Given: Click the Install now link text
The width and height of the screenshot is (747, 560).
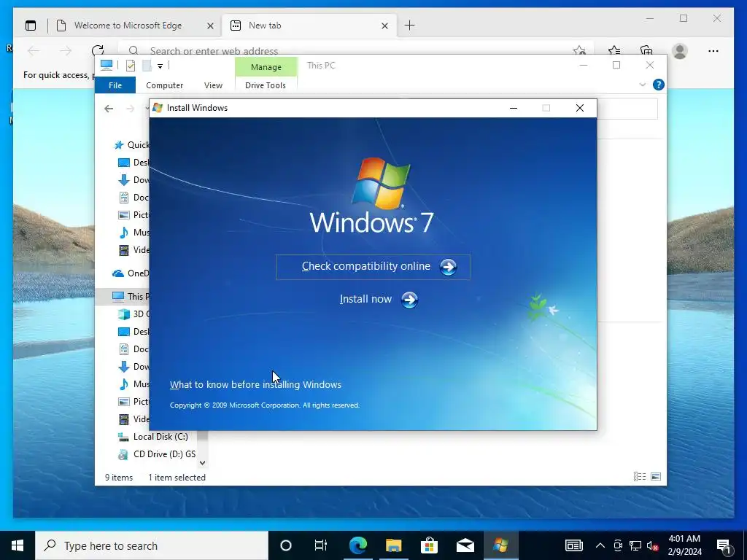Looking at the screenshot, I should [365, 299].
